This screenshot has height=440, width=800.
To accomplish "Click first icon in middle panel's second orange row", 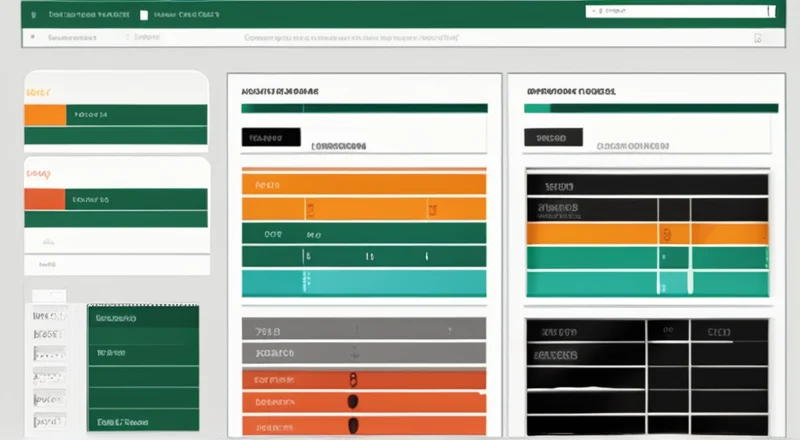I will coord(310,209).
